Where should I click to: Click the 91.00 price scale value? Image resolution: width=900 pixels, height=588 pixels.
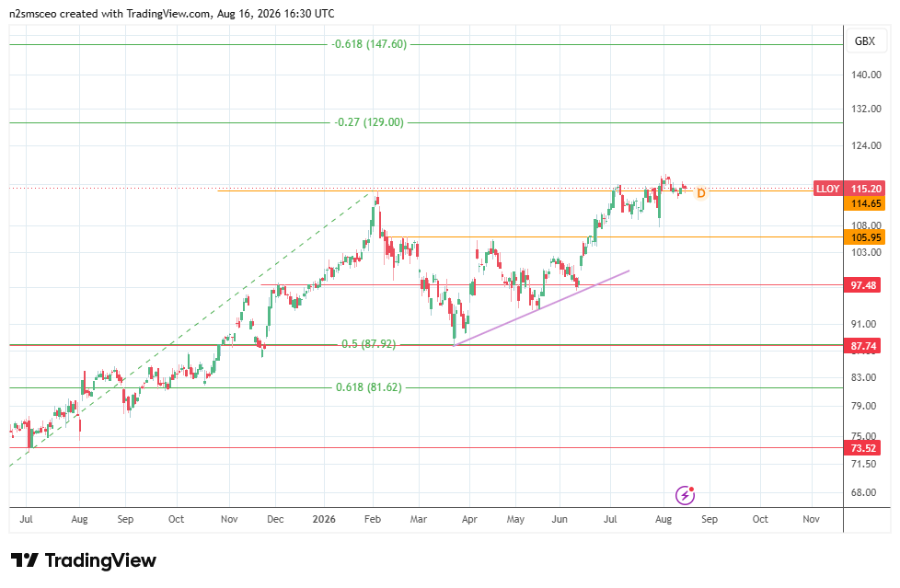(x=863, y=325)
